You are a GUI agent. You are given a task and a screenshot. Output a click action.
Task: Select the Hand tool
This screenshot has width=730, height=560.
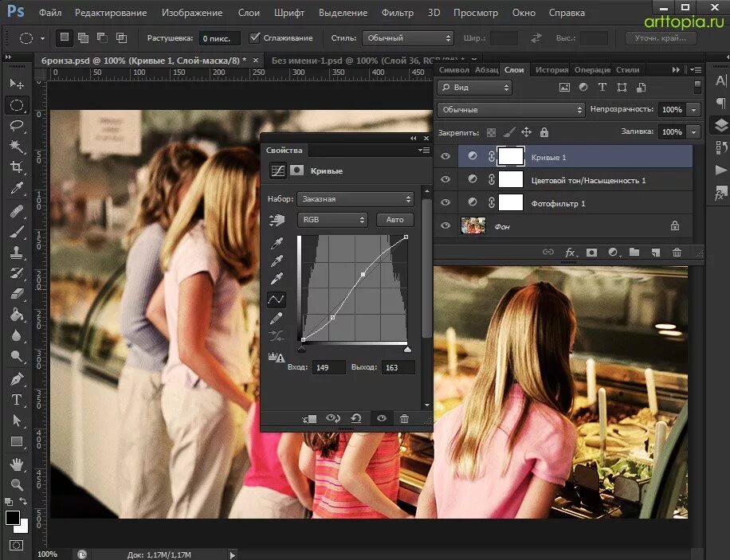click(x=17, y=464)
